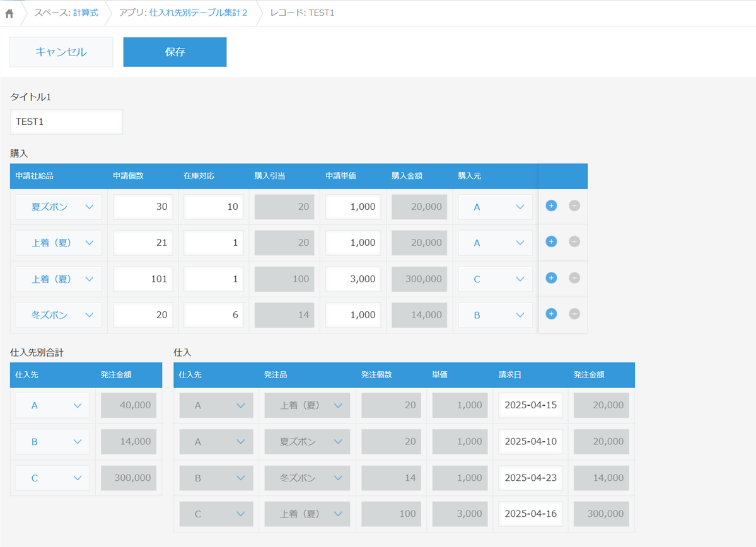756x547 pixels.
Task: Go to the home icon in breadcrumb
Action: (x=9, y=13)
